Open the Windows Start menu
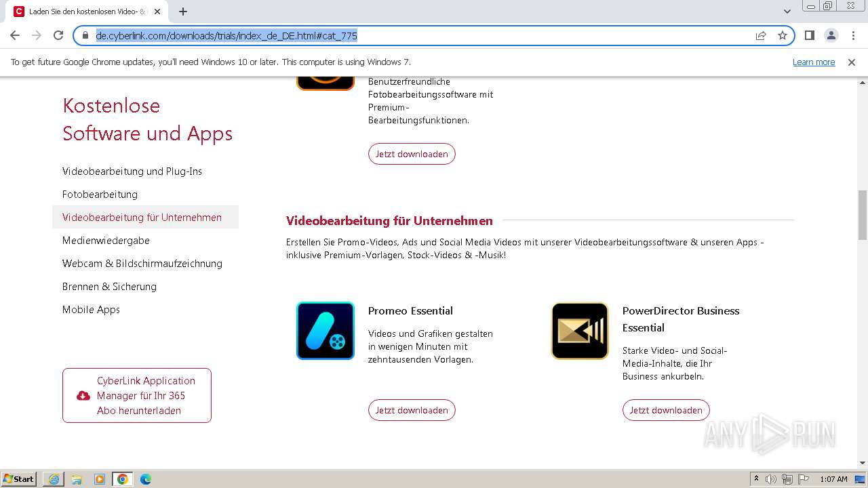The image size is (868, 488). tap(19, 479)
